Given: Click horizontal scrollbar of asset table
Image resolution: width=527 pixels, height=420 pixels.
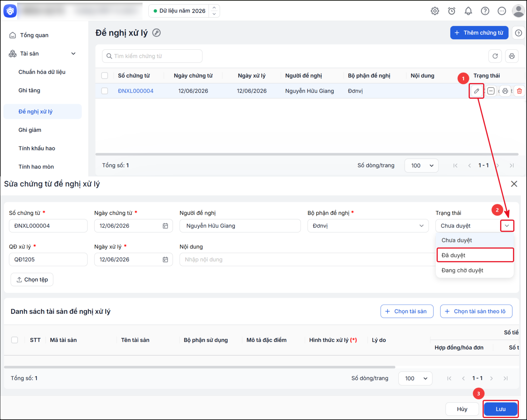Looking at the screenshot, I should coord(199,367).
